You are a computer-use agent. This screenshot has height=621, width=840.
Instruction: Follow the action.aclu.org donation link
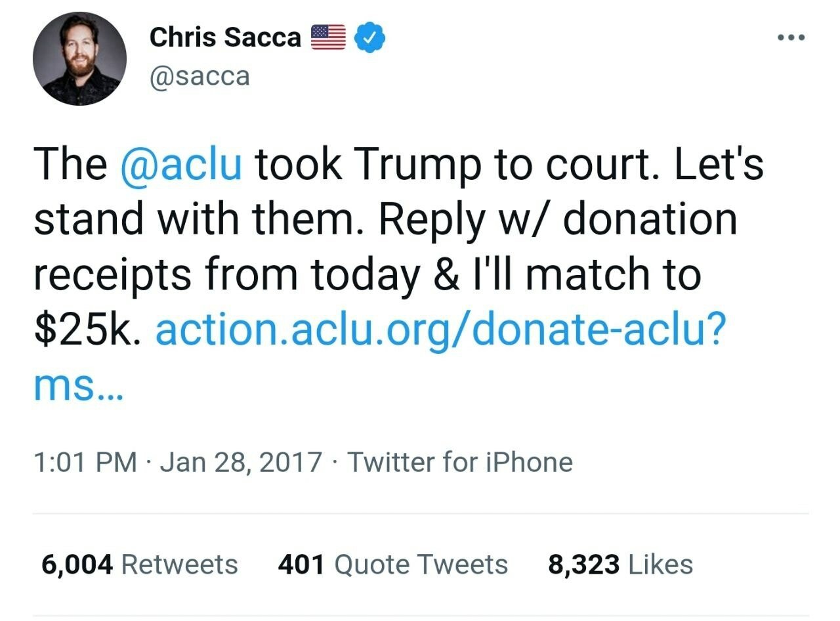pyautogui.click(x=440, y=332)
